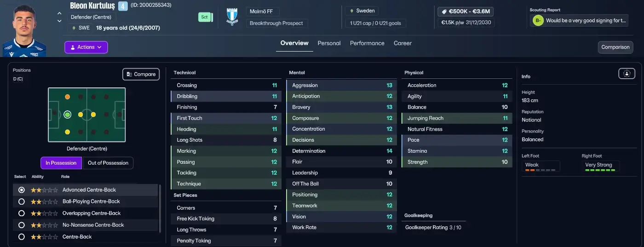The height and width of the screenshot is (247, 644).
Task: Switch to the Overview tab
Action: click(294, 43)
